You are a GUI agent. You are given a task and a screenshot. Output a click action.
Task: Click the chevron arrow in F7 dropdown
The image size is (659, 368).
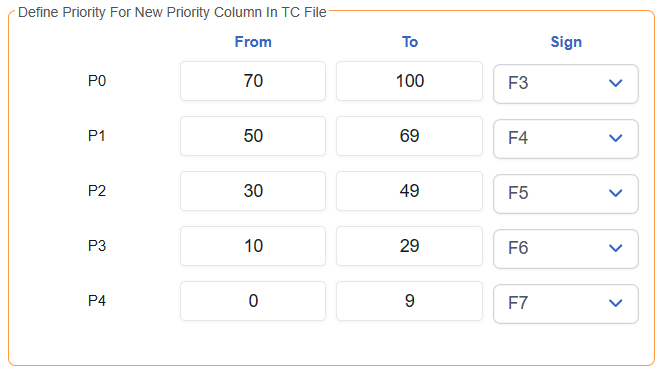coord(616,303)
